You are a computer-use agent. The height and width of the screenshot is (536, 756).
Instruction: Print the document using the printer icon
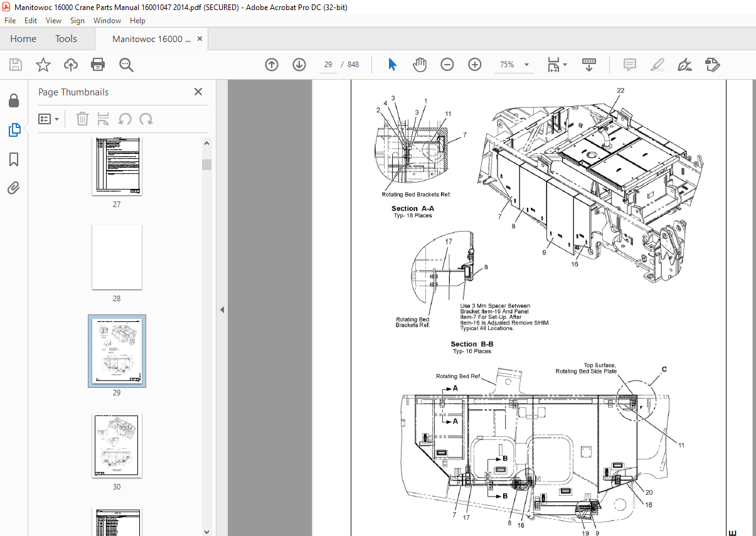pyautogui.click(x=98, y=65)
